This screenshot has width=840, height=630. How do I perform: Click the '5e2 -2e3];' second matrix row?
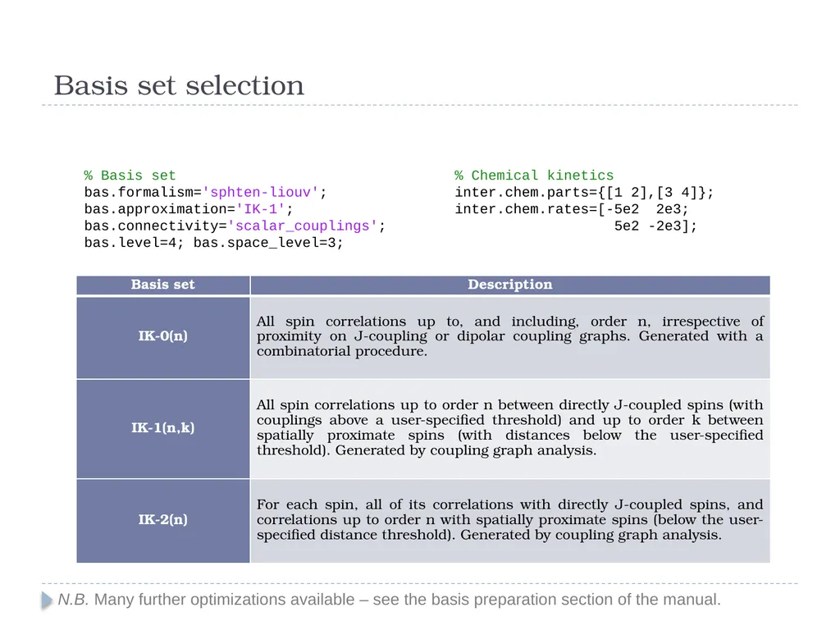coord(655,226)
